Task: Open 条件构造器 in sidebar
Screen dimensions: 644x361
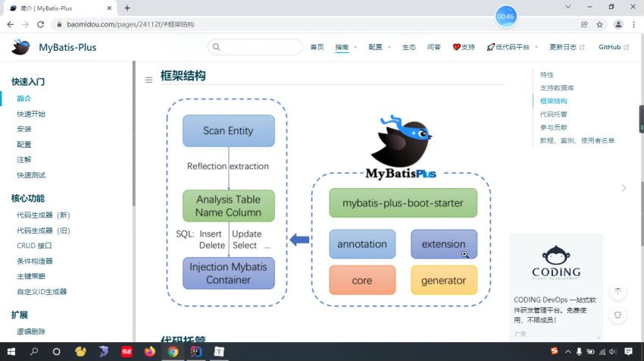Action: (35, 261)
